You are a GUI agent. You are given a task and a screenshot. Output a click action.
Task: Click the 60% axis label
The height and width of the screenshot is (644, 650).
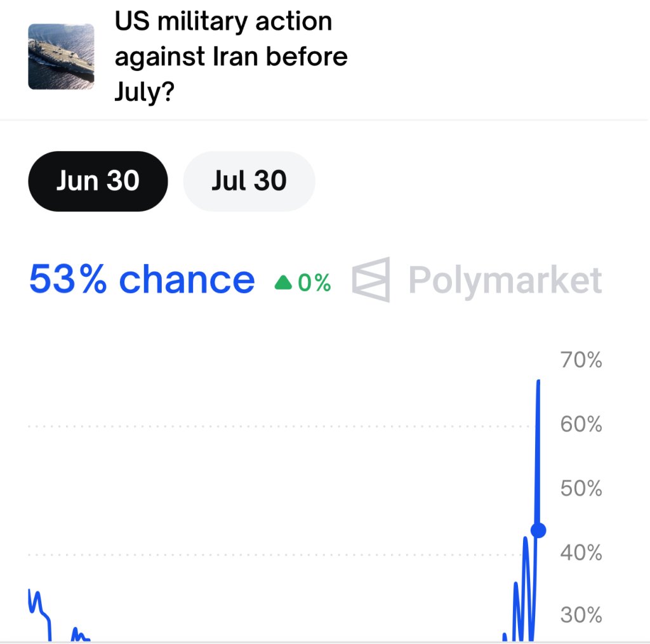pyautogui.click(x=581, y=424)
